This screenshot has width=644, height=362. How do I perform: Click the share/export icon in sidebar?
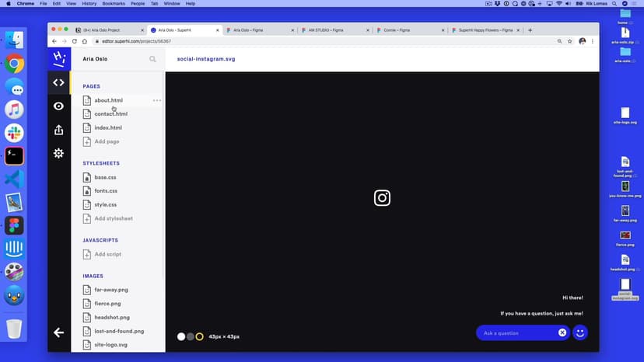point(58,130)
